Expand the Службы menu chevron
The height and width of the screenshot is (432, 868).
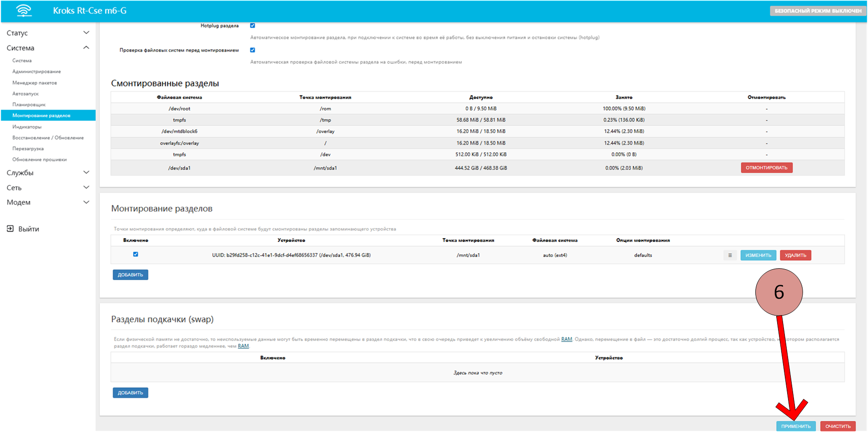pyautogui.click(x=86, y=173)
